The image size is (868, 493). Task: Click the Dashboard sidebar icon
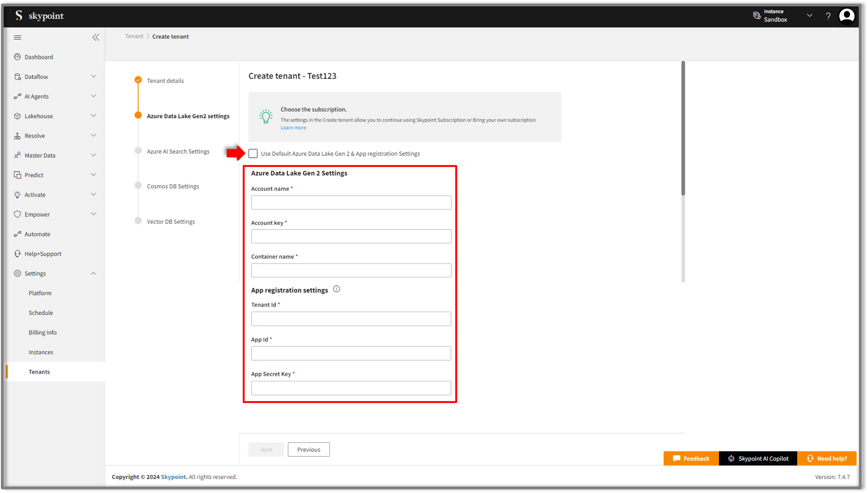(x=18, y=57)
